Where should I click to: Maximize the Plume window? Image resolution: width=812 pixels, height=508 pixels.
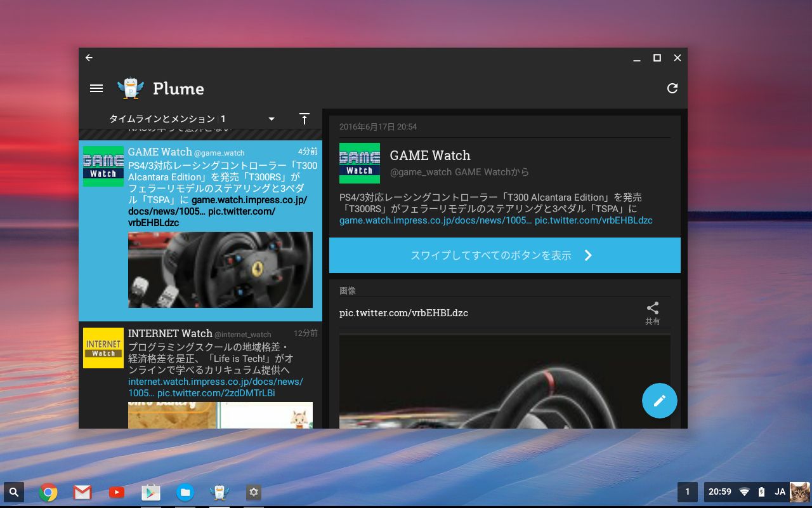click(657, 58)
